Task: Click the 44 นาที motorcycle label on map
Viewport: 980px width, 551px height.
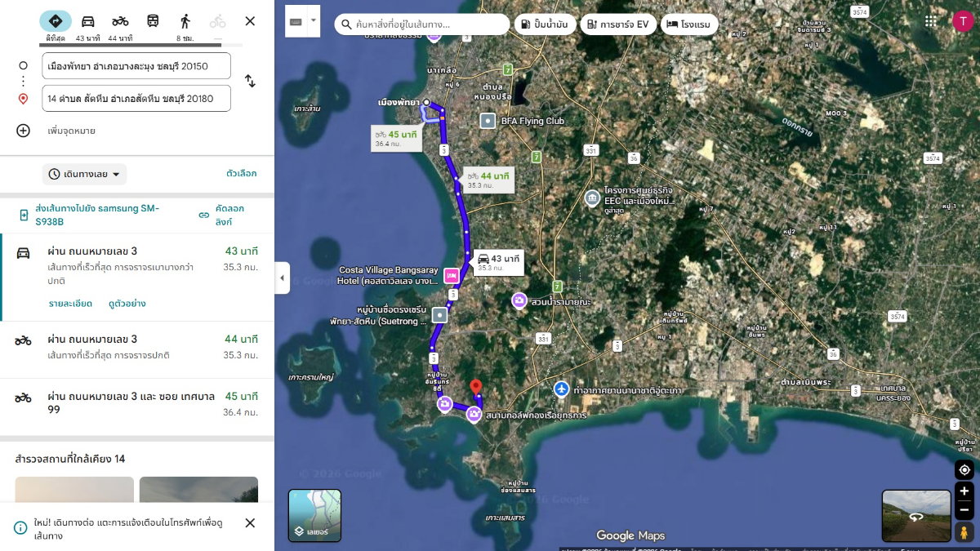Action: click(x=488, y=180)
